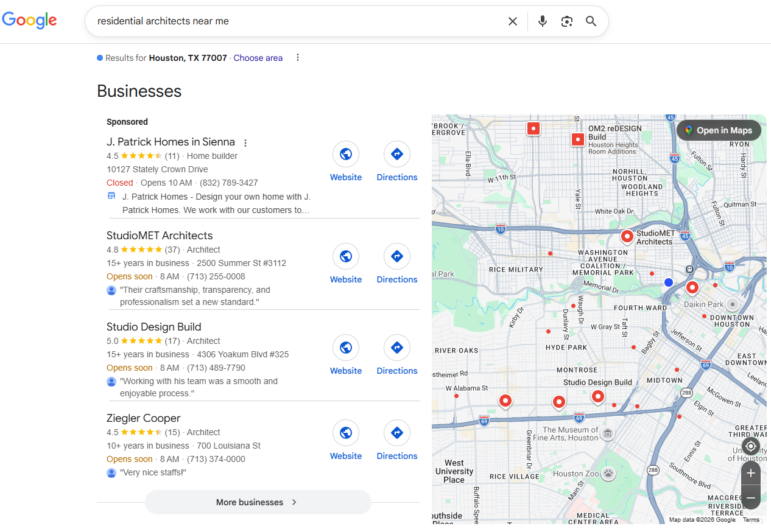Image resolution: width=771 pixels, height=532 pixels.
Task: Open in Maps button on map
Action: click(x=719, y=130)
